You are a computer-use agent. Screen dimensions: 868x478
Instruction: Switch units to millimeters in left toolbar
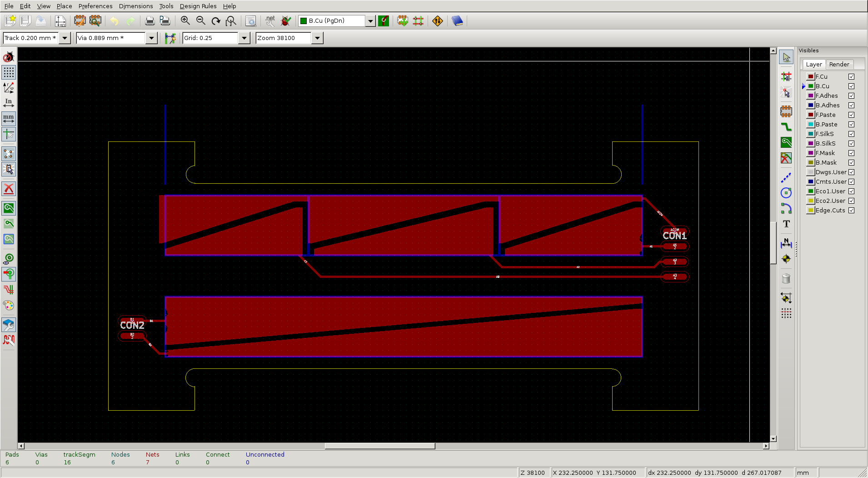9,119
